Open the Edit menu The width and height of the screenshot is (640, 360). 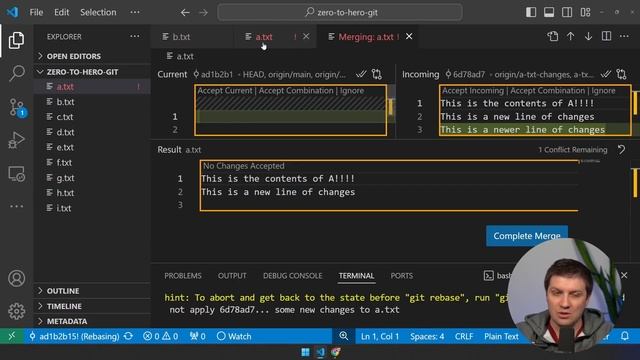tap(62, 12)
